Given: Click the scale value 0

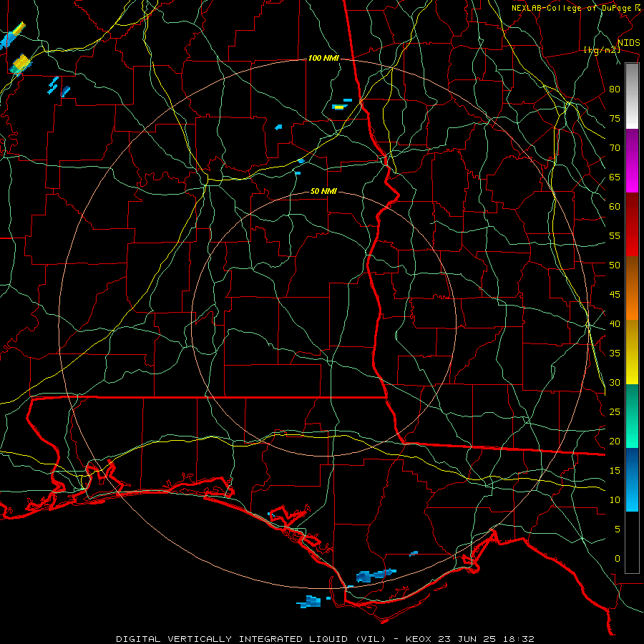Looking at the screenshot, I should 618,559.
